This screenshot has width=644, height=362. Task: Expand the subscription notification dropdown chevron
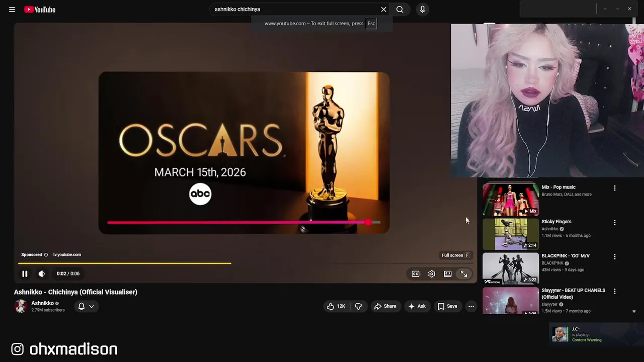tap(92, 306)
